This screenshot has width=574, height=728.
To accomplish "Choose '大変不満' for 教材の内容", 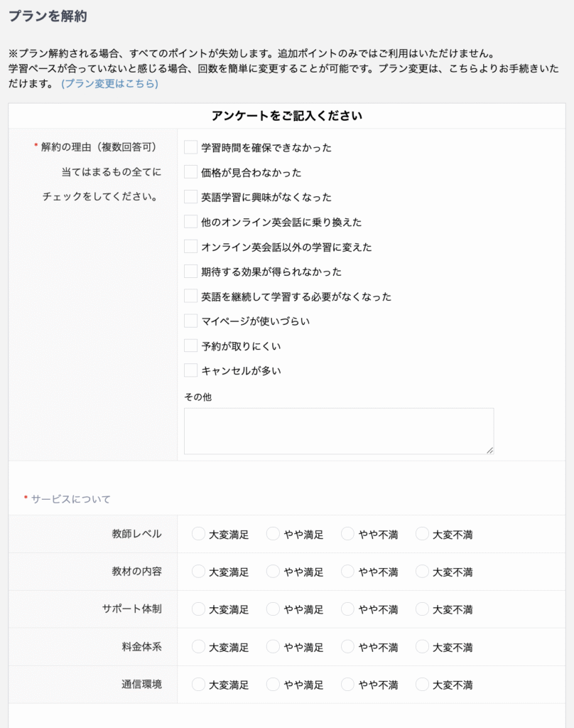I will 422,572.
